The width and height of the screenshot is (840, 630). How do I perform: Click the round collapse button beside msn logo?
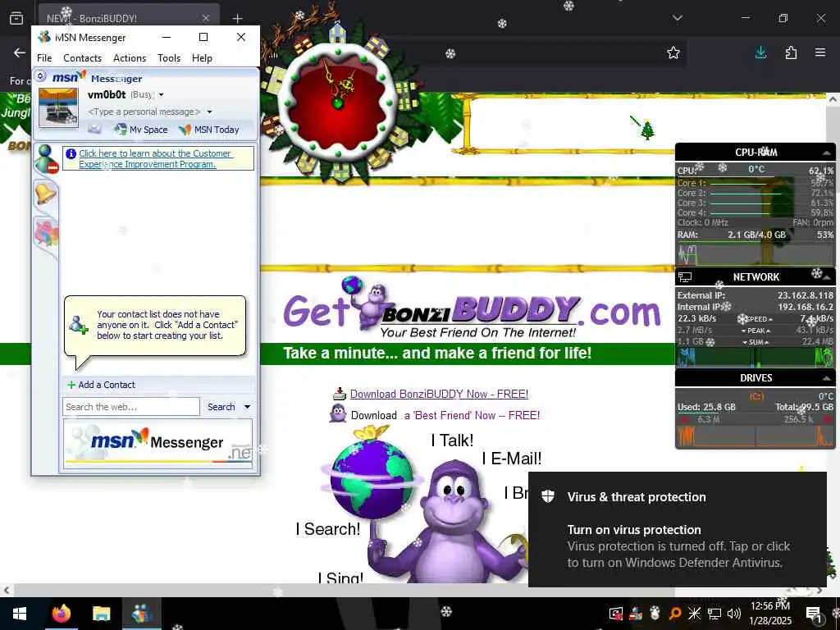pos(40,76)
